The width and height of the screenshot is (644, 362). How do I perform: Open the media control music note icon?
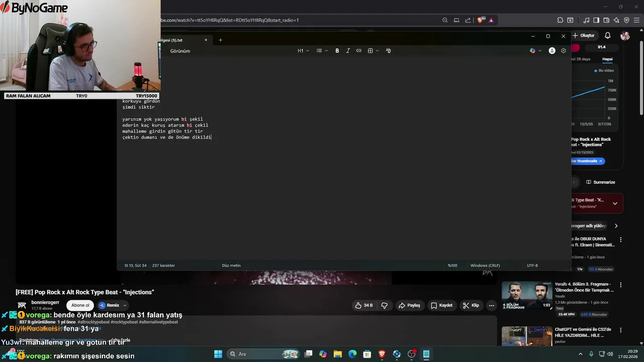[586, 20]
